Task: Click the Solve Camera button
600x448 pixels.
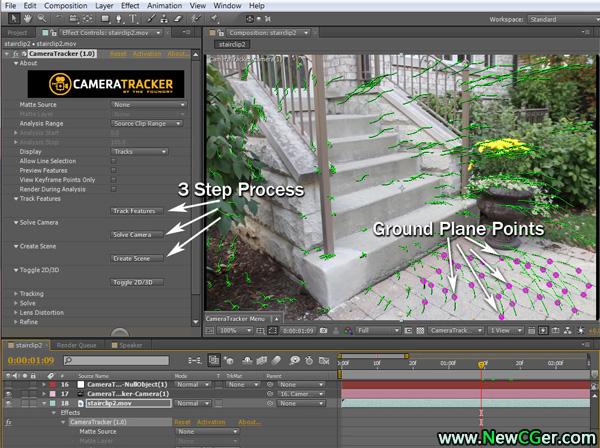Action: 136,235
